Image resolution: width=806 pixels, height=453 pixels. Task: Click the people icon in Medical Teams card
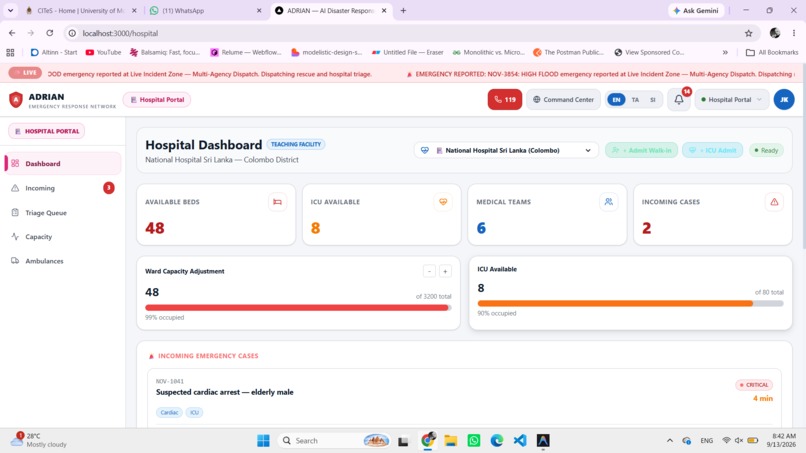(609, 202)
